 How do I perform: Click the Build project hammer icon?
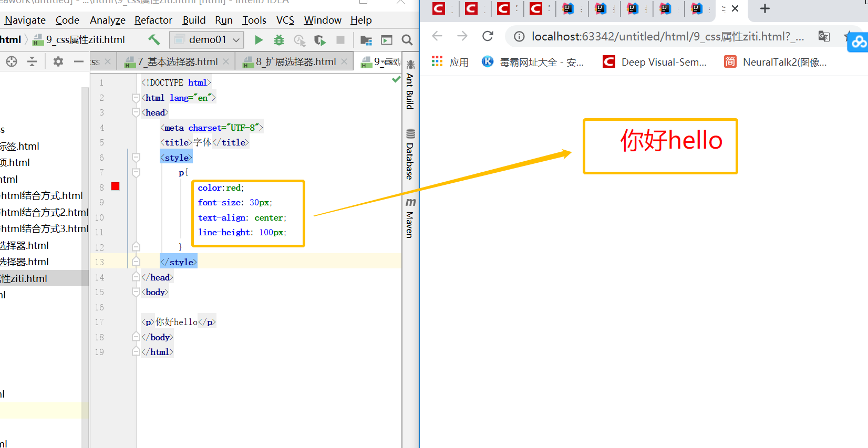click(x=154, y=39)
